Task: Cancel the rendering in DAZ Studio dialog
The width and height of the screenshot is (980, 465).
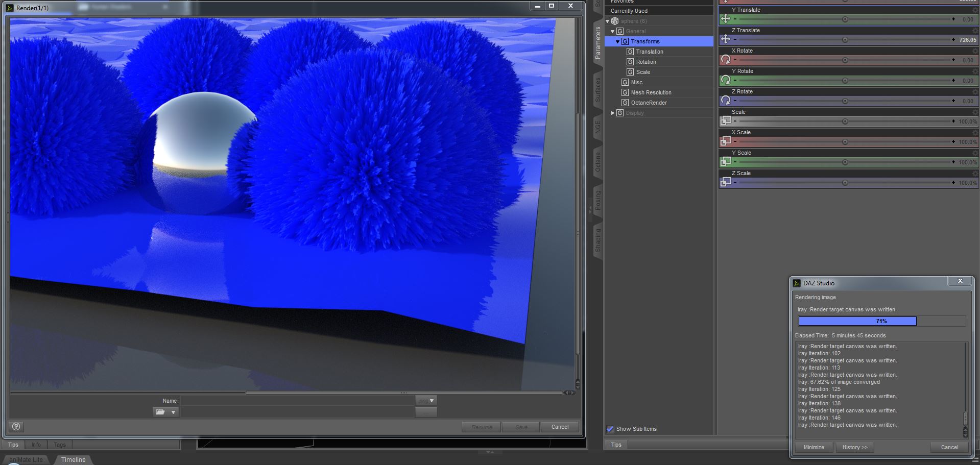Action: tap(950, 447)
